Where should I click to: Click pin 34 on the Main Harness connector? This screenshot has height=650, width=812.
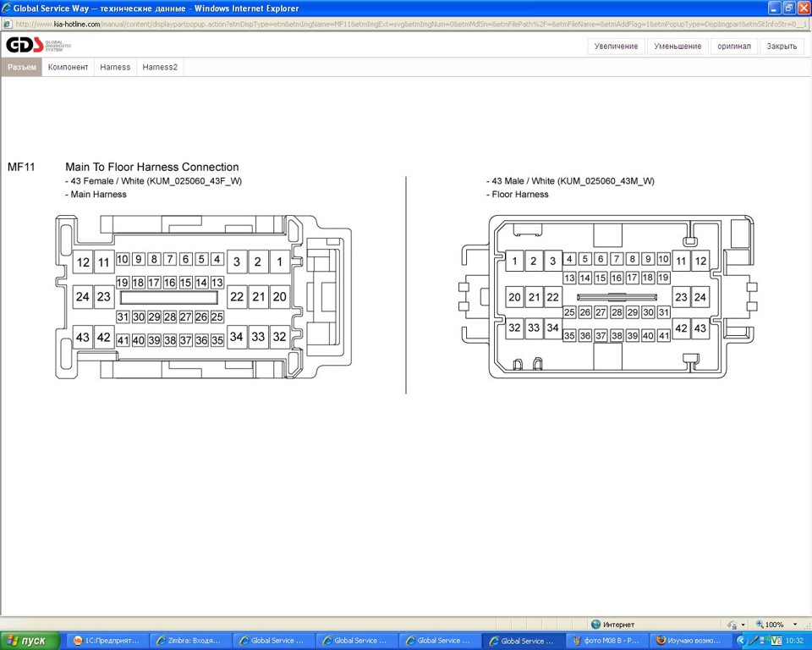point(237,337)
